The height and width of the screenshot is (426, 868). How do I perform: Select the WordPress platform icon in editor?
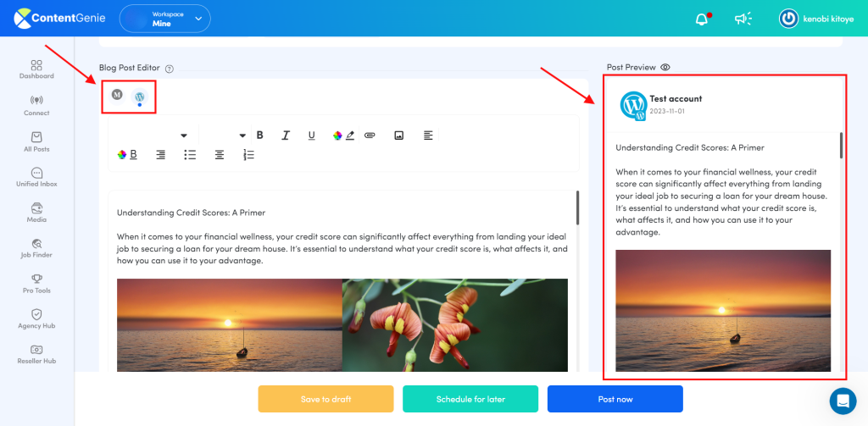coord(140,97)
